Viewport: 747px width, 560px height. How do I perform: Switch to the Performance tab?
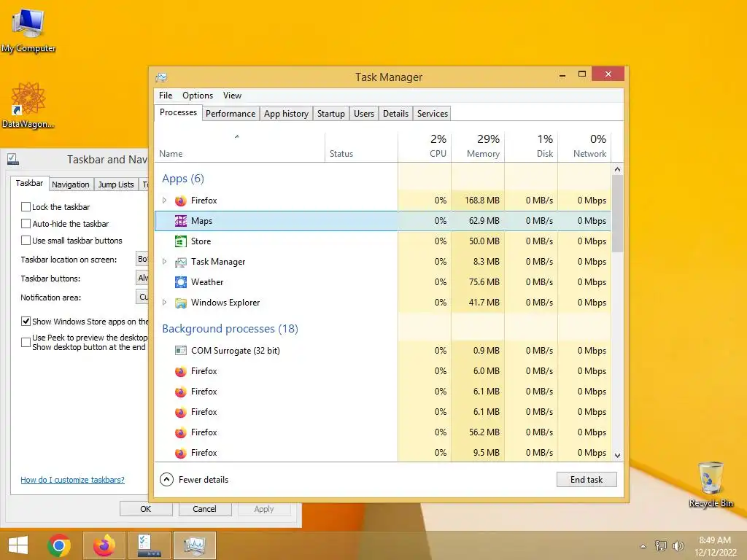pos(231,114)
